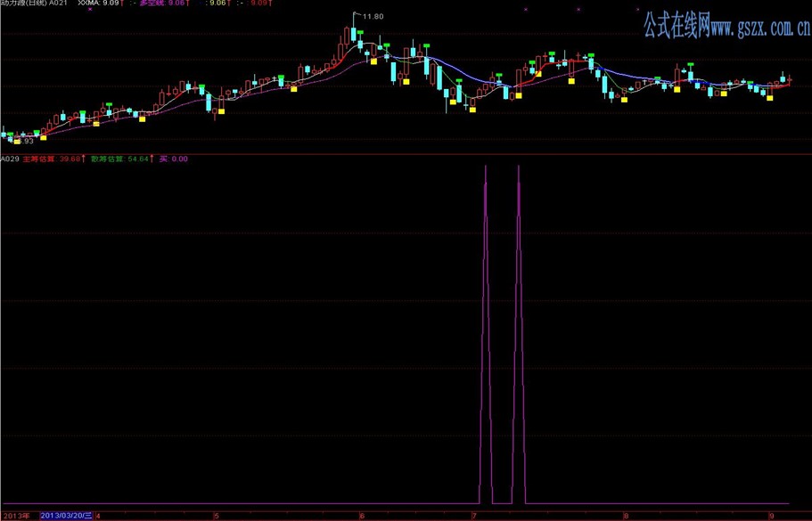Jump to month 7 on the time axis
This screenshot has height=521, width=812.
(x=474, y=516)
